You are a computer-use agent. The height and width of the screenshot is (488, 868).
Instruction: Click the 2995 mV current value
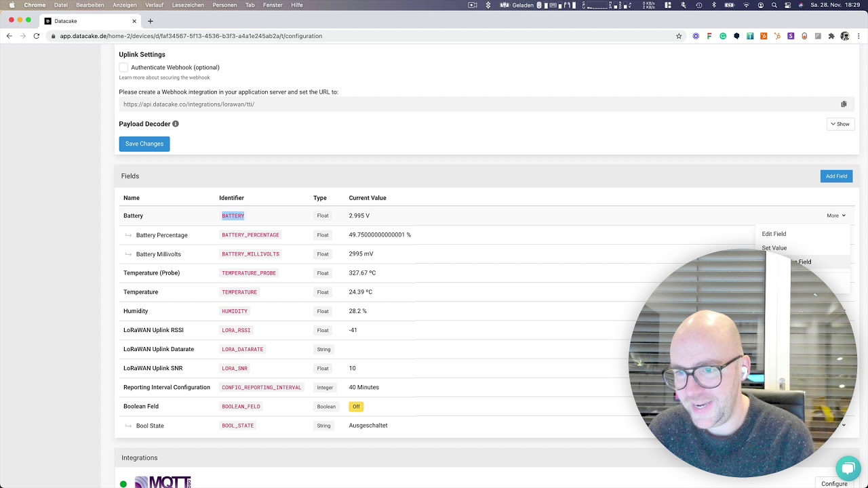pos(361,254)
